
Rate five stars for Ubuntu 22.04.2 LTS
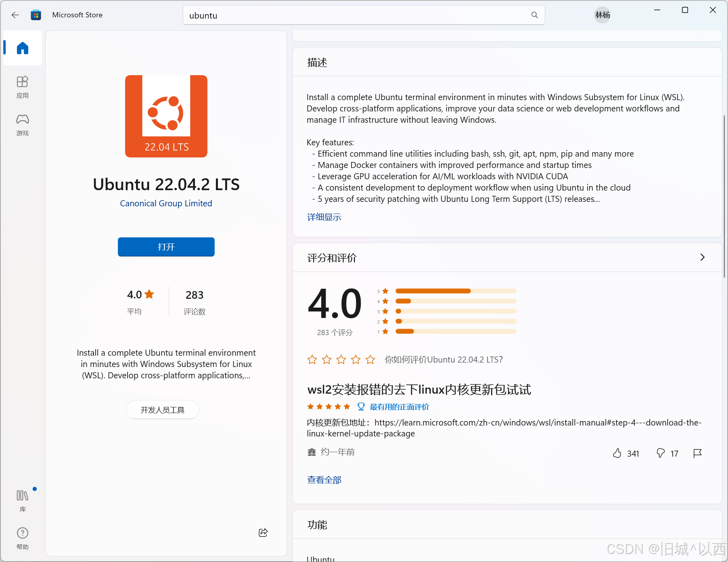click(370, 359)
